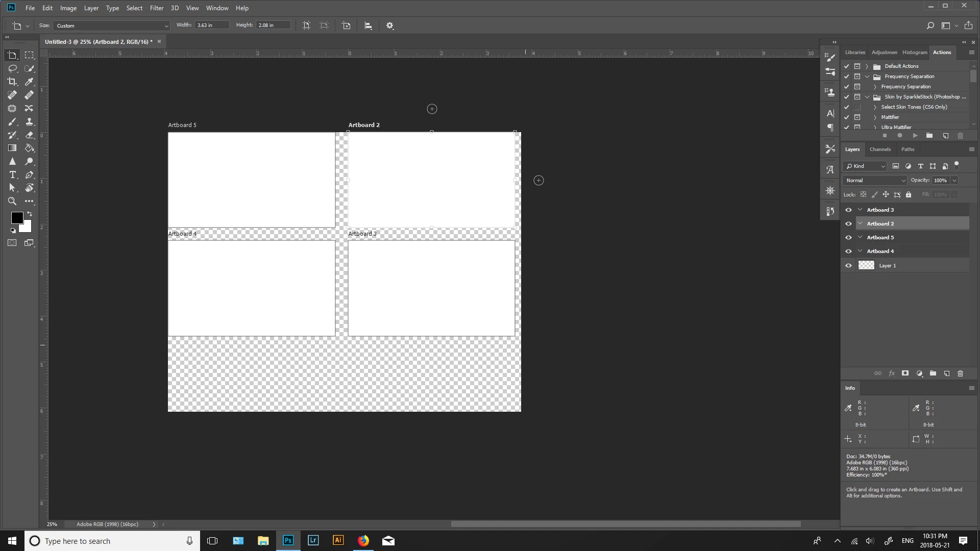
Task: Hide the Artboard 3 layer visibility
Action: pyautogui.click(x=848, y=210)
